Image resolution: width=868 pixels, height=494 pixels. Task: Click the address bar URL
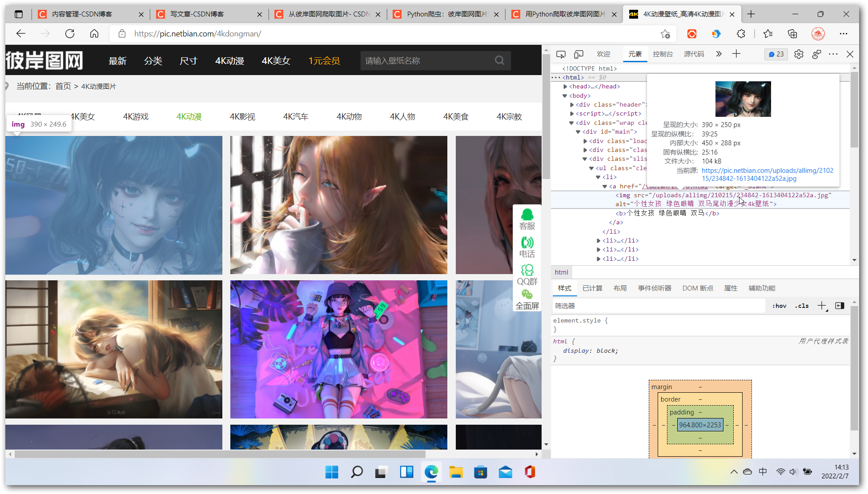tap(197, 34)
